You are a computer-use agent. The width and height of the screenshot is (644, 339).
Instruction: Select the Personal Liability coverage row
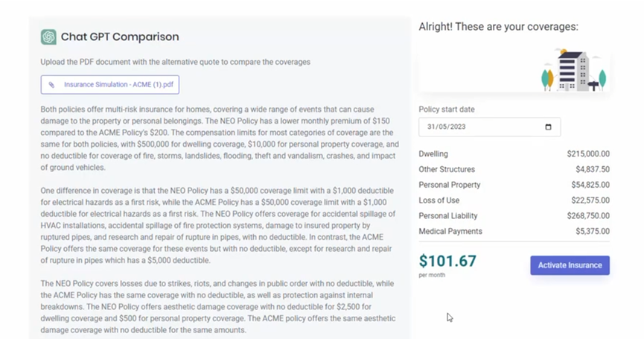point(514,216)
